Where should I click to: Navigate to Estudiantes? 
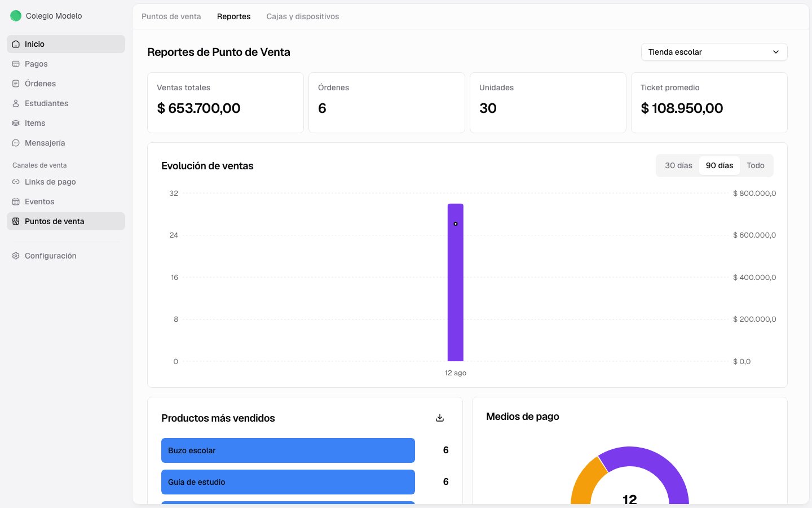click(66, 103)
